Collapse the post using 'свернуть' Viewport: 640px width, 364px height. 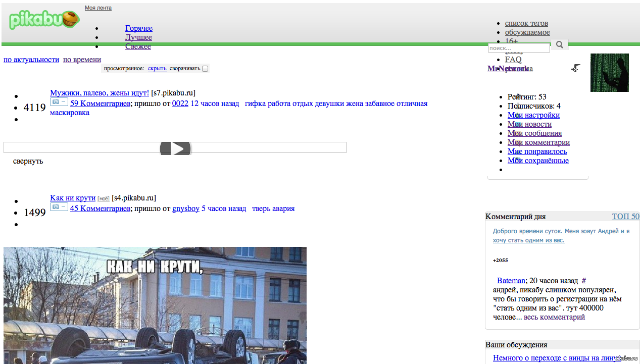pyautogui.click(x=28, y=161)
